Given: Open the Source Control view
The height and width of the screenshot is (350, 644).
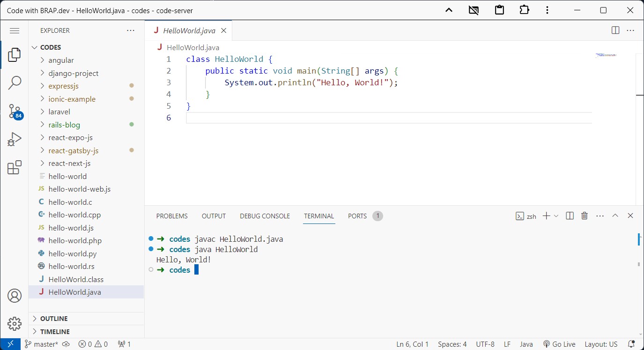Looking at the screenshot, I should pyautogui.click(x=14, y=111).
